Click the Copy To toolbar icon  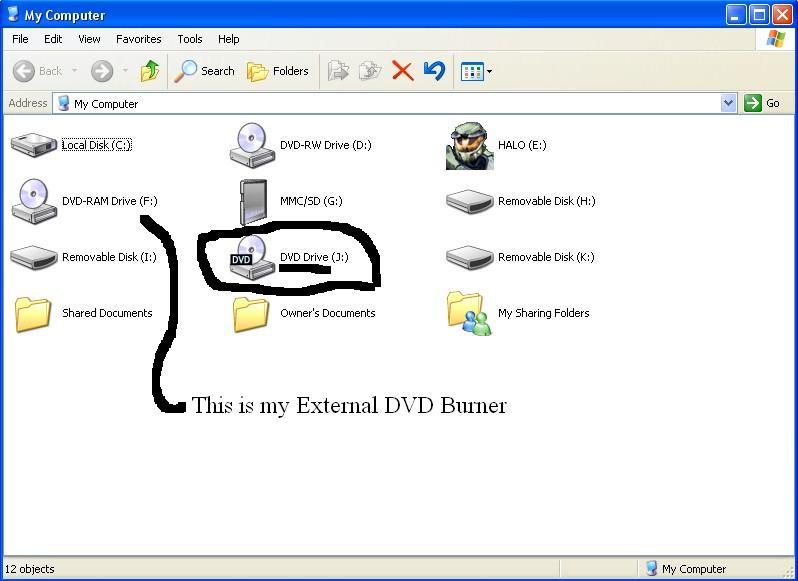pos(370,71)
